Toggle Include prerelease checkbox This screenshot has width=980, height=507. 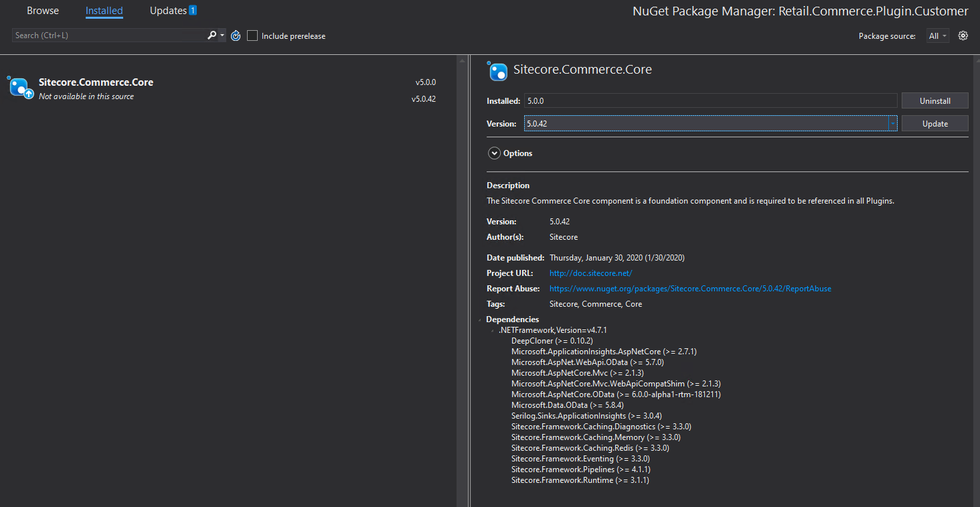click(x=252, y=35)
